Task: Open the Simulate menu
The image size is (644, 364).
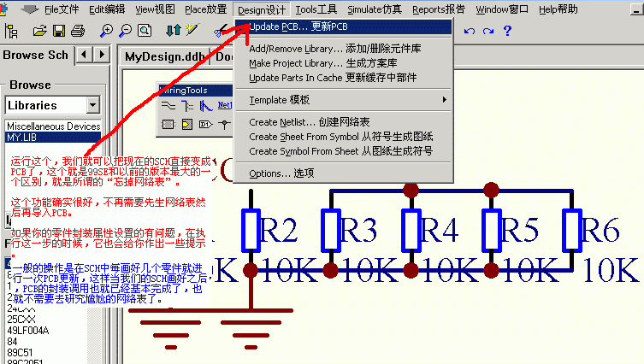Action: tap(375, 9)
